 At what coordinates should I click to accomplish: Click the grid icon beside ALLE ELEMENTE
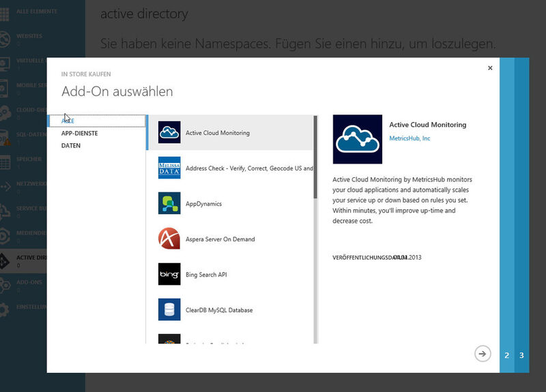[x=5, y=14]
